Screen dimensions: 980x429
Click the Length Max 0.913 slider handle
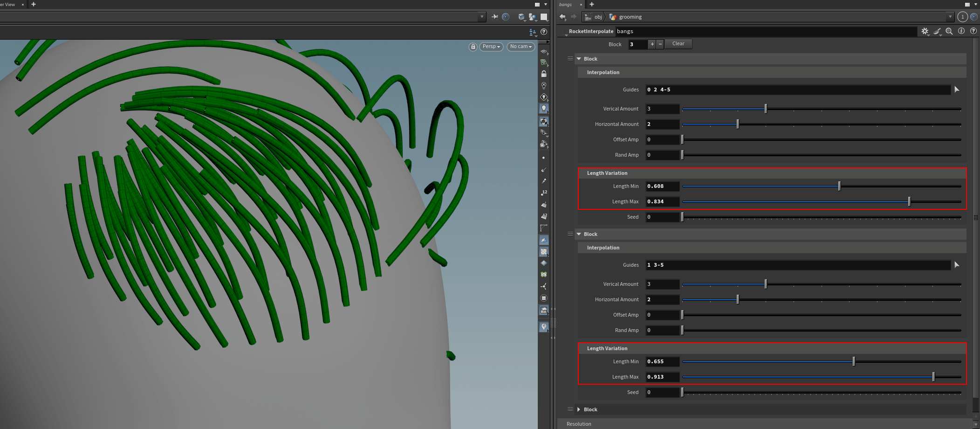click(933, 377)
